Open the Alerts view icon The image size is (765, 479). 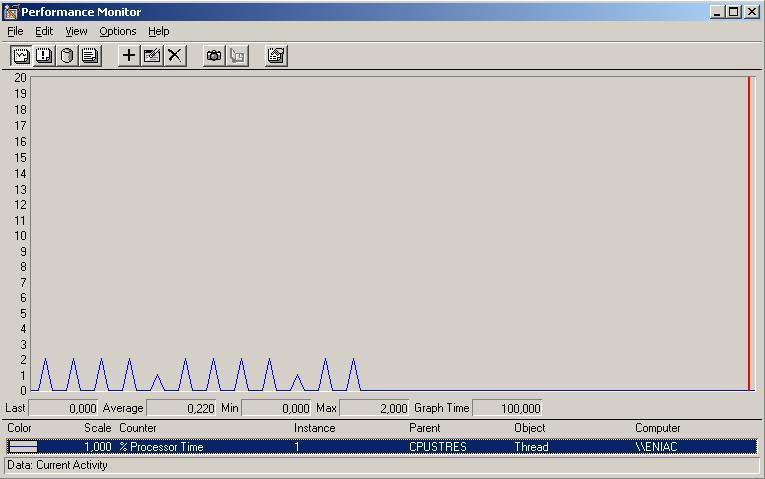(44, 56)
